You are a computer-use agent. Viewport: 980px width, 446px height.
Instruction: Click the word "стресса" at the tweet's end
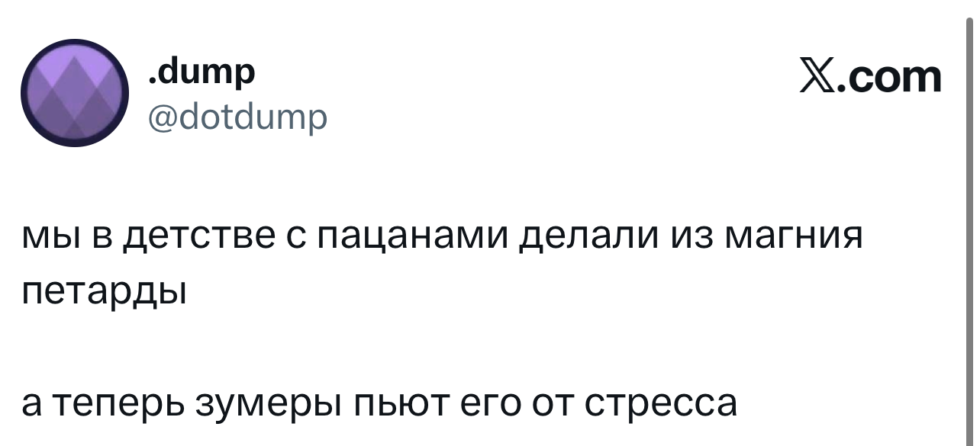tap(661, 403)
